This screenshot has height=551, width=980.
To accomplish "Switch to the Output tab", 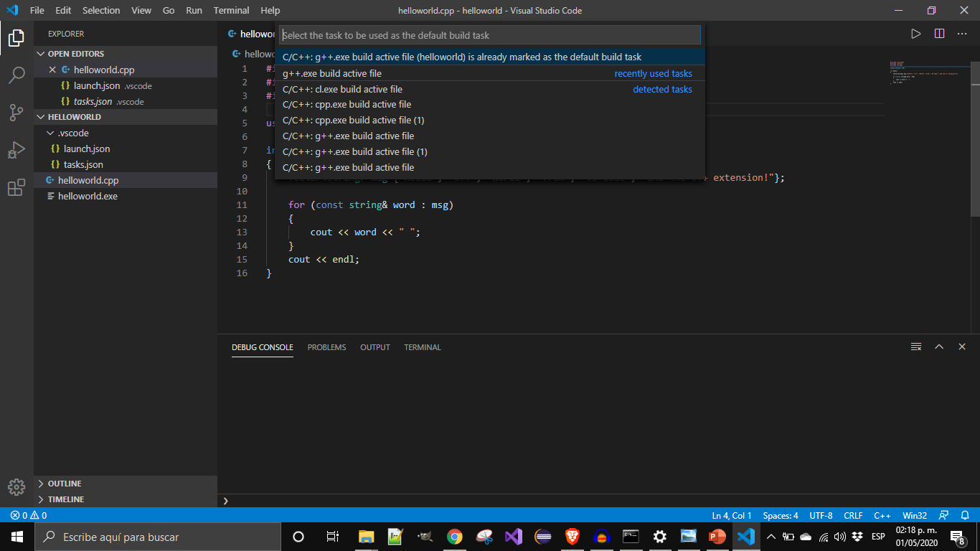I will 374,347.
